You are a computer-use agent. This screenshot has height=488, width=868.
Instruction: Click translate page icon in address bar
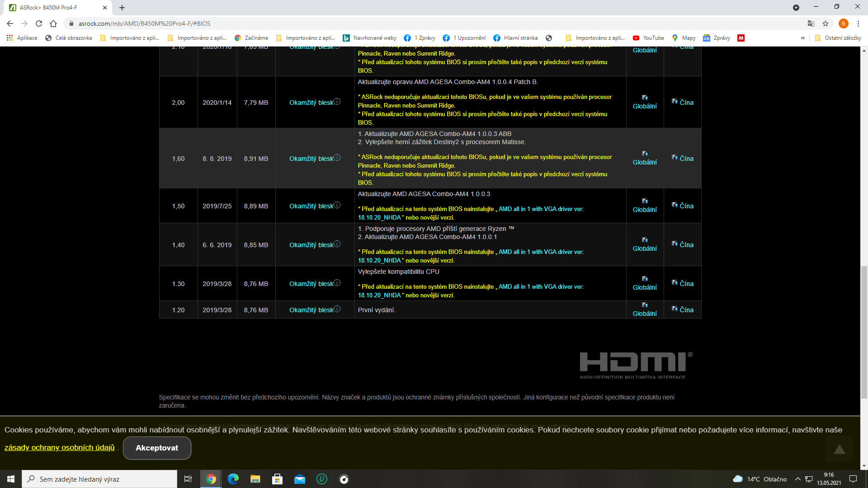pyautogui.click(x=811, y=23)
